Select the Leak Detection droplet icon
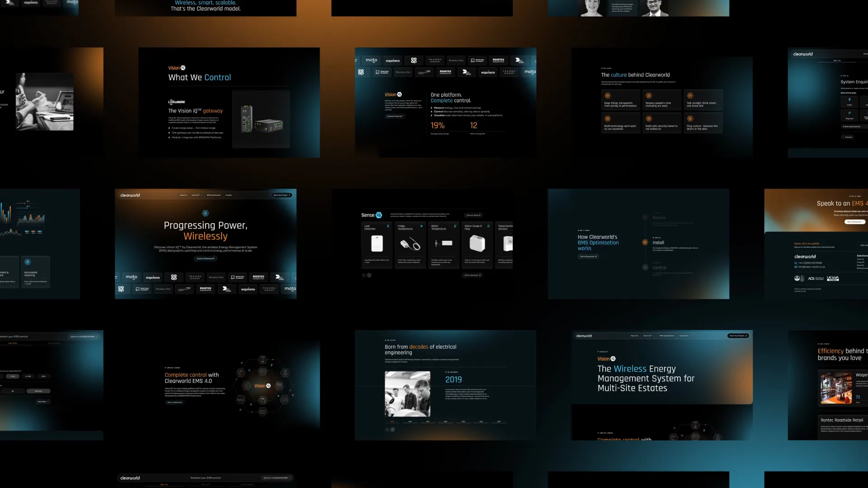This screenshot has width=868, height=488. point(388,226)
